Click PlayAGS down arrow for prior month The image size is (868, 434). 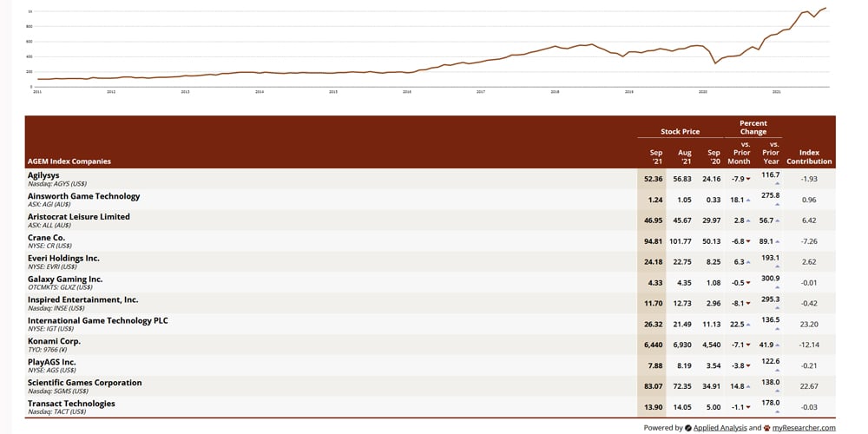click(748, 366)
